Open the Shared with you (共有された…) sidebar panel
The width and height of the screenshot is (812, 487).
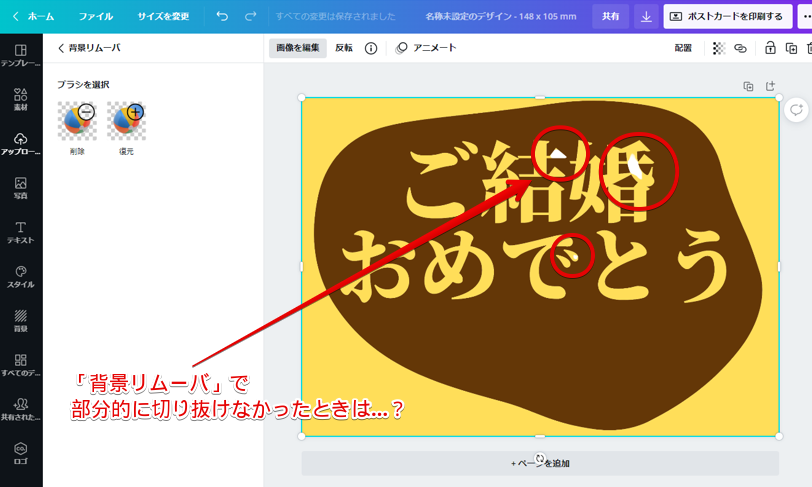pos(21,409)
